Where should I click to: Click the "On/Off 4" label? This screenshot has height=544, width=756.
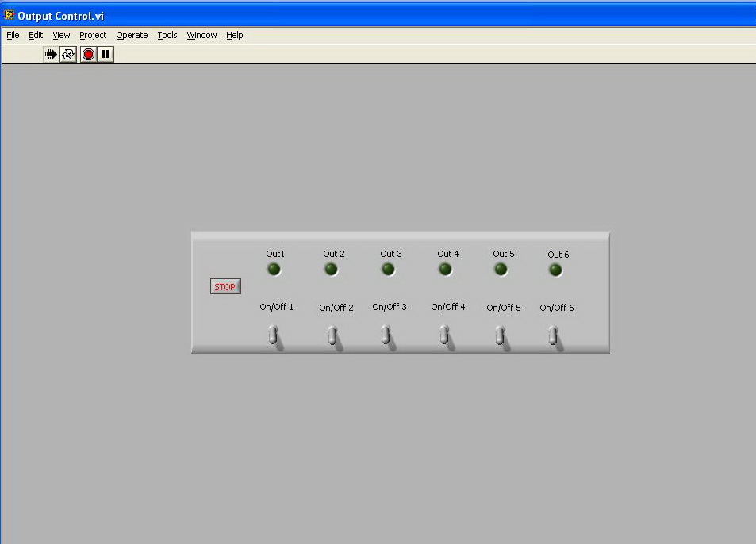(448, 307)
